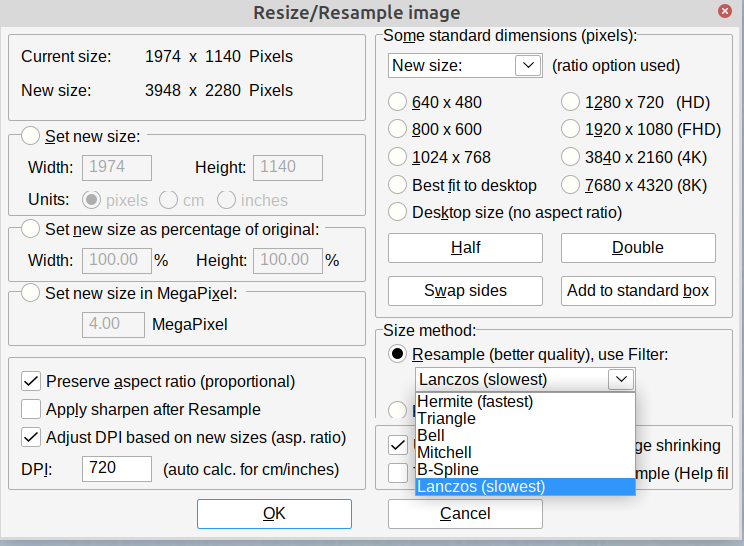The width and height of the screenshot is (744, 546).
Task: Select the 'Set new size' radio button
Action: click(x=31, y=136)
